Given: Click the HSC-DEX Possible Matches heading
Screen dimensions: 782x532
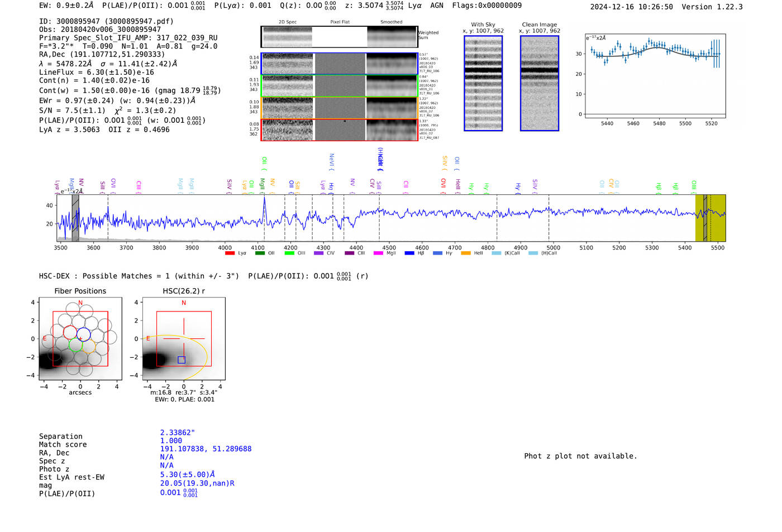Looking at the screenshot, I should click(x=140, y=276).
